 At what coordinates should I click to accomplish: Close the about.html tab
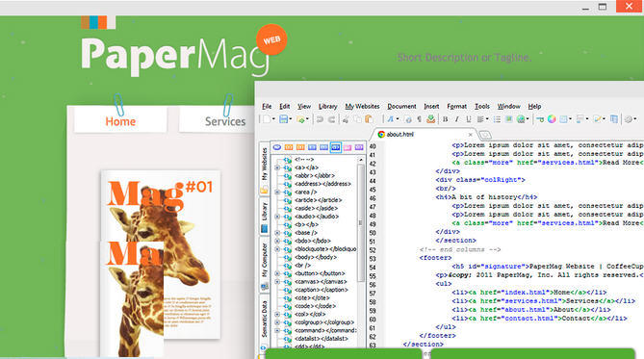471,135
